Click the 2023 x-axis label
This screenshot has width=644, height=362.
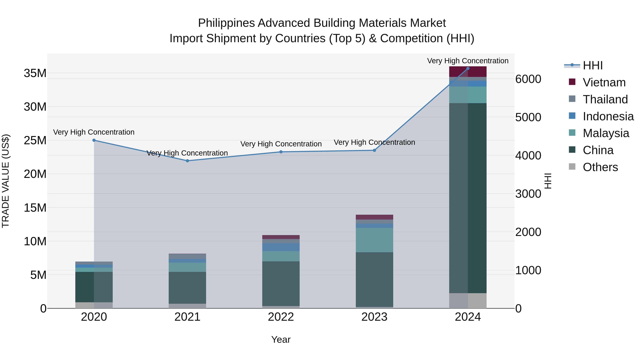click(x=374, y=317)
